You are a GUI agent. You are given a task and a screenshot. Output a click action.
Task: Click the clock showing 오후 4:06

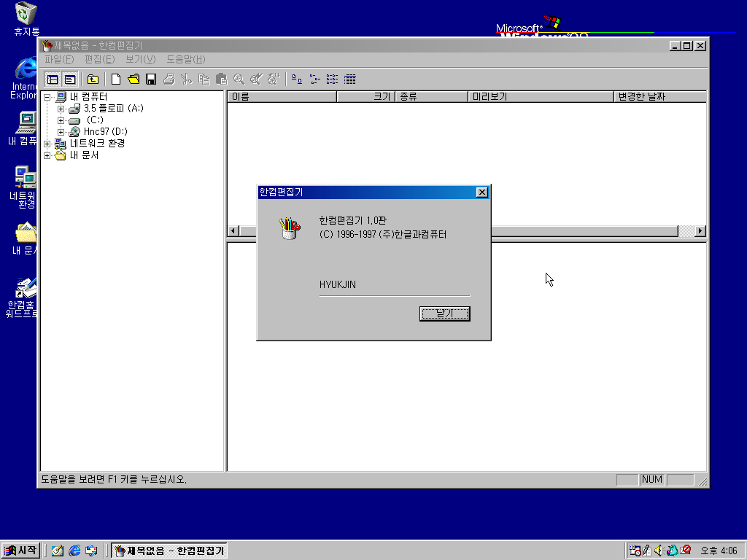pyautogui.click(x=719, y=551)
